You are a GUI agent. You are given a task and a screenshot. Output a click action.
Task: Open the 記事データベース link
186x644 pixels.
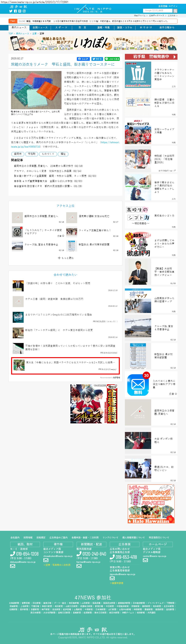pos(157,16)
